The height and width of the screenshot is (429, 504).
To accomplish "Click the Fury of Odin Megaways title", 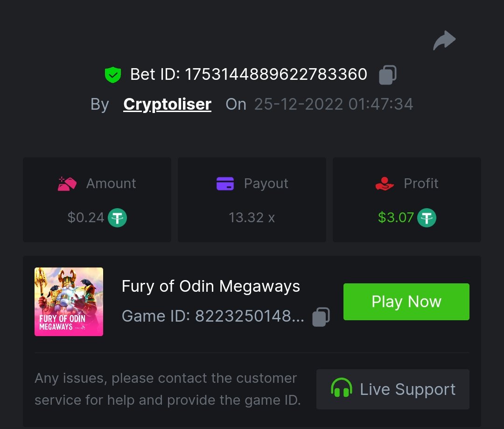I will point(211,286).
